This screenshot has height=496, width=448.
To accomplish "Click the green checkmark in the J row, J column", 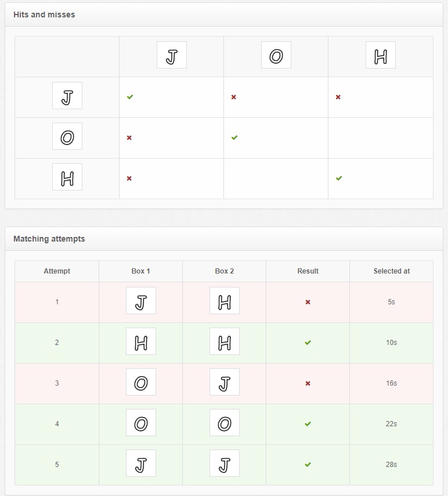I will click(130, 97).
